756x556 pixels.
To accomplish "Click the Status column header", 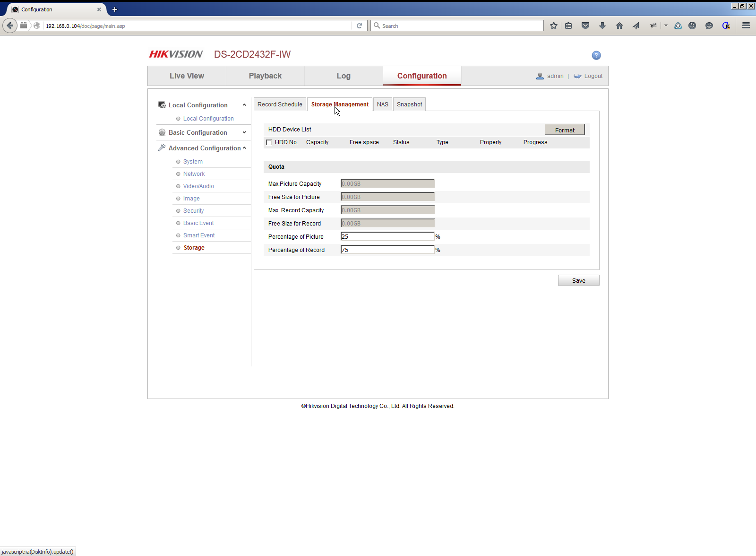I will [401, 142].
